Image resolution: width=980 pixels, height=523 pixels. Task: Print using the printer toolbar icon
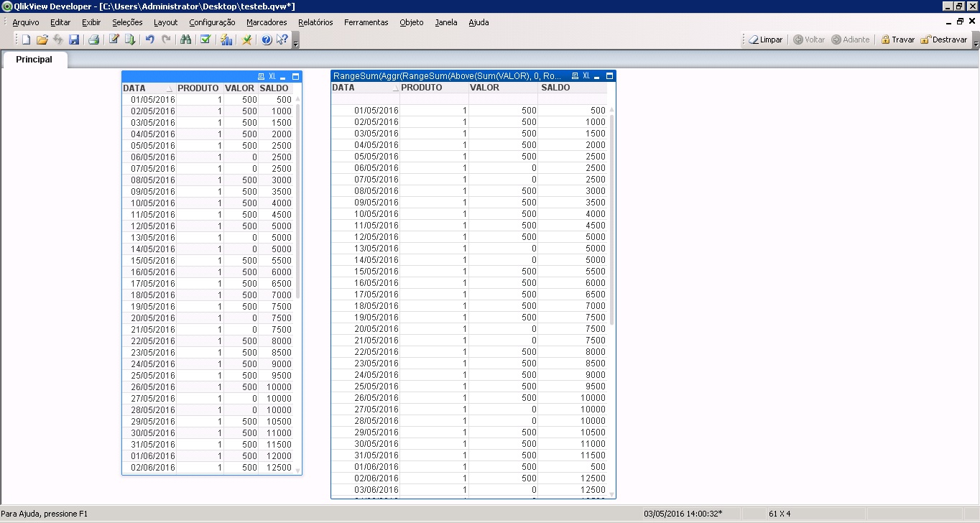coord(93,40)
